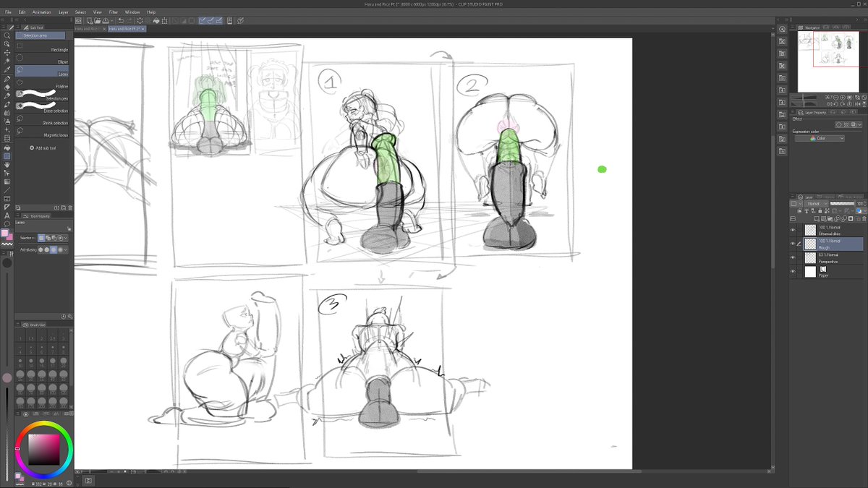Adjust the layer opacity slider
Viewport: 868px width, 488px height.
point(842,204)
